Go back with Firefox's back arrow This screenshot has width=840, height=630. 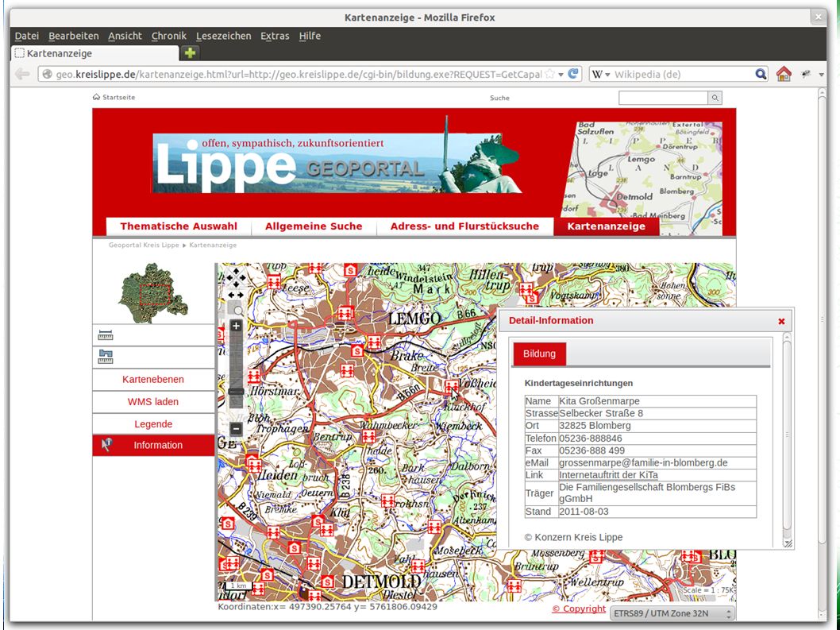click(x=22, y=74)
